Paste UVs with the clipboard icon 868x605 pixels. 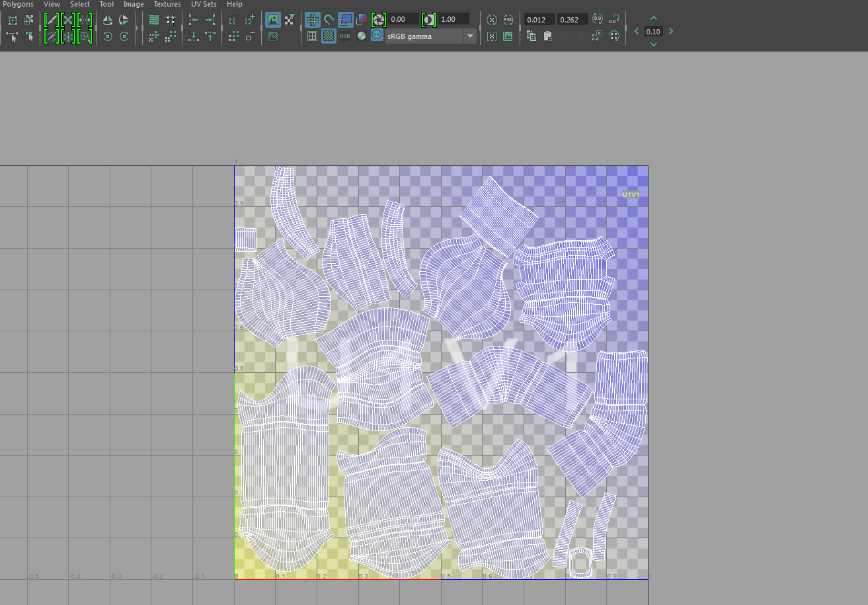tap(548, 36)
